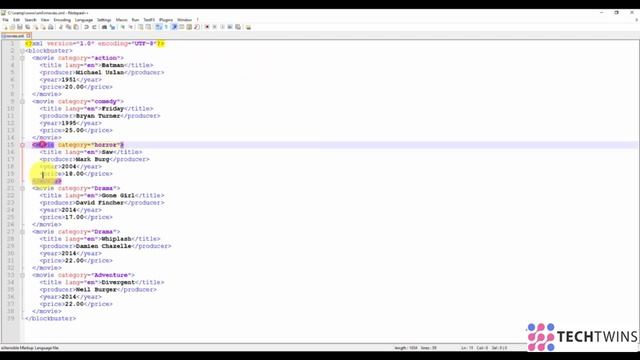Open Find with the binoculars icon

click(104, 27)
